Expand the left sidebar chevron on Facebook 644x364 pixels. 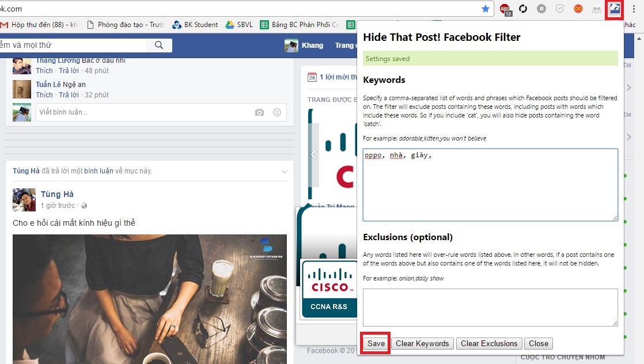(x=313, y=154)
